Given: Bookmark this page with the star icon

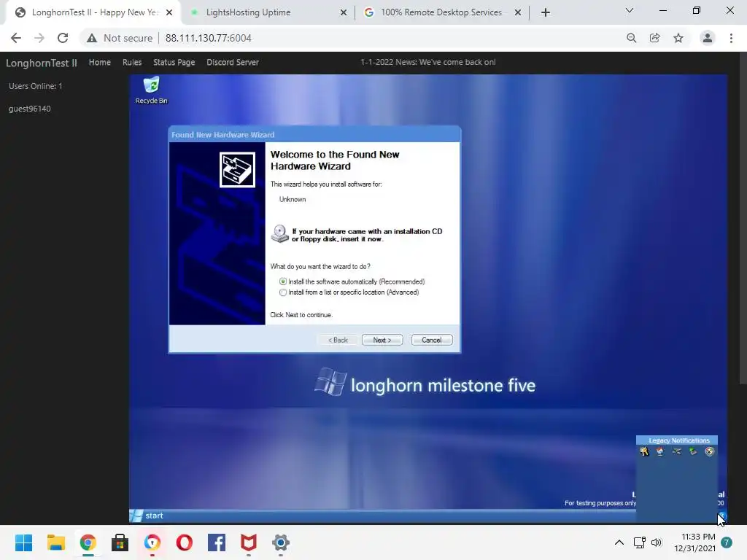Looking at the screenshot, I should tap(678, 38).
